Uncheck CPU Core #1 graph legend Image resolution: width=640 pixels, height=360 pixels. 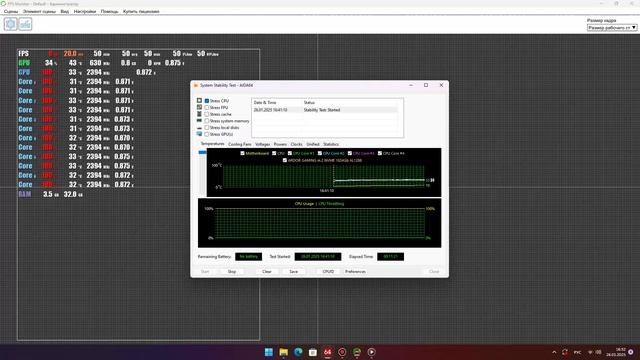point(290,153)
